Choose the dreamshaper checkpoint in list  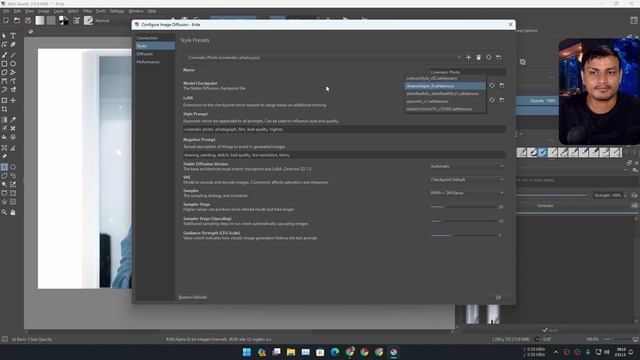(x=445, y=86)
